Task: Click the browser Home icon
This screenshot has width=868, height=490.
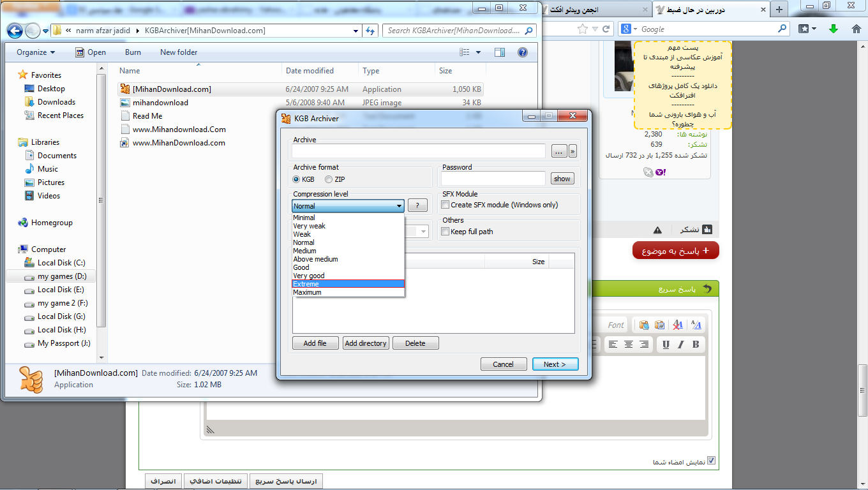Action: [x=856, y=29]
